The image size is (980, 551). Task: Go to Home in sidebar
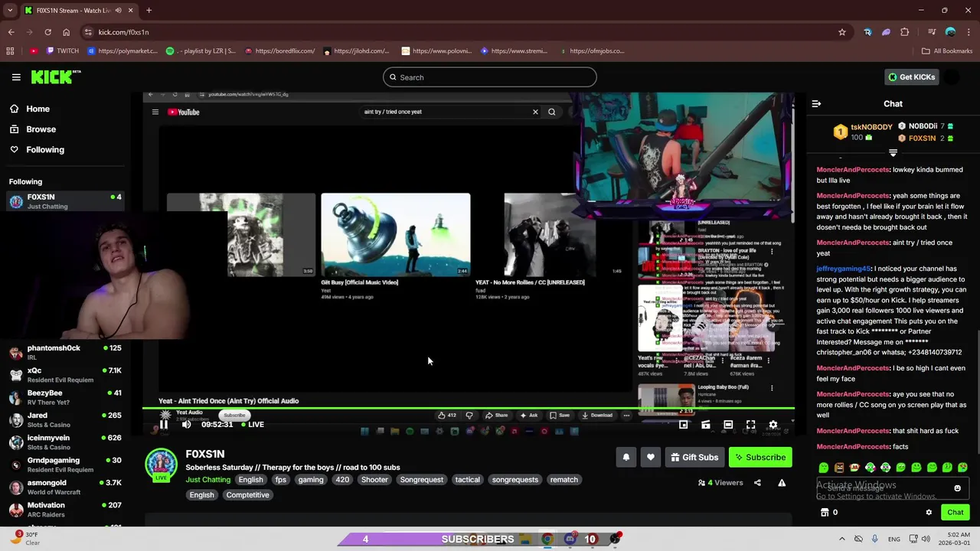[x=38, y=109]
